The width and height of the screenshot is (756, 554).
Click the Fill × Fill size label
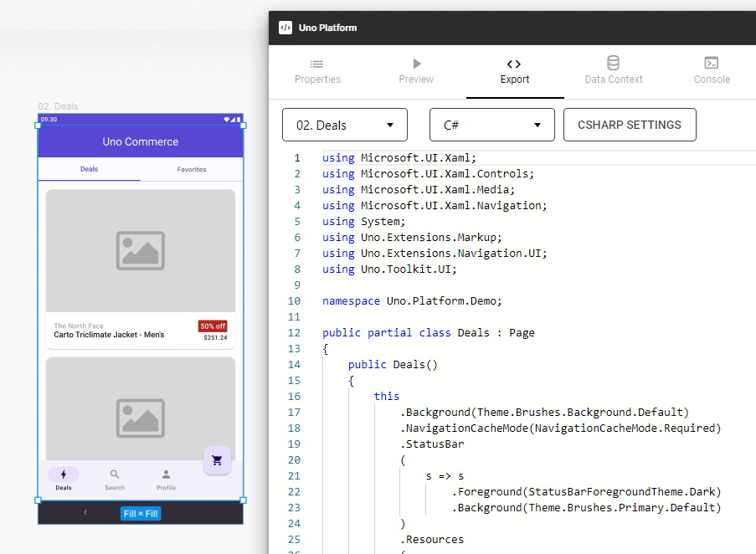tap(140, 513)
